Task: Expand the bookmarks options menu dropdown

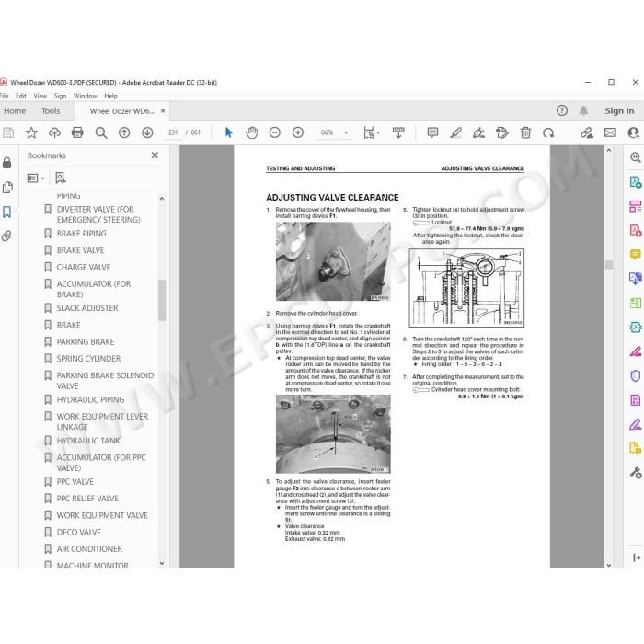Action: (x=36, y=178)
